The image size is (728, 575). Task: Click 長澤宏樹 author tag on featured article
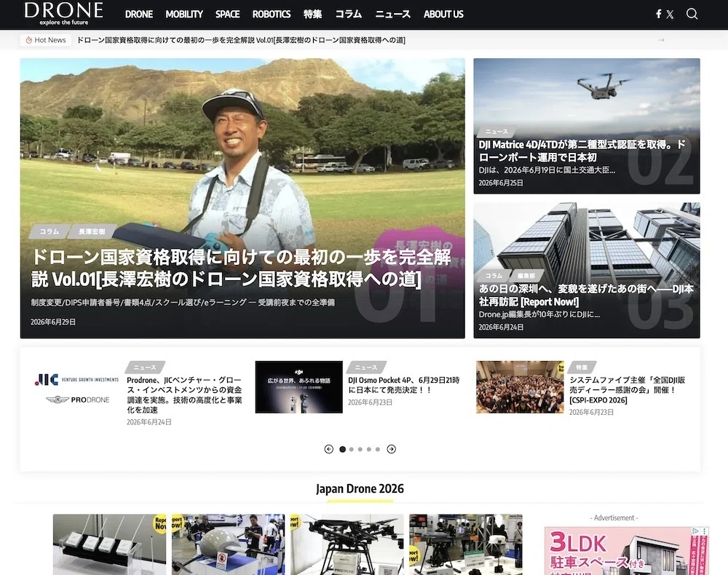pos(92,231)
